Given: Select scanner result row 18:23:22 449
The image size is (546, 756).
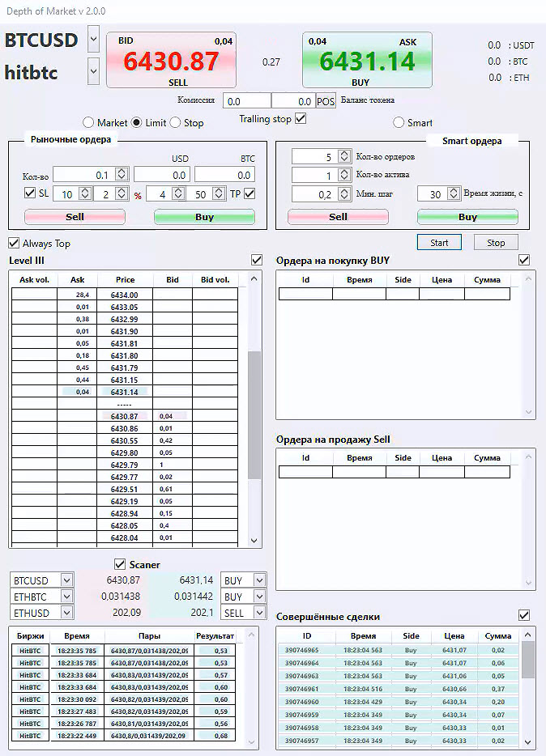Looking at the screenshot, I should (123, 735).
